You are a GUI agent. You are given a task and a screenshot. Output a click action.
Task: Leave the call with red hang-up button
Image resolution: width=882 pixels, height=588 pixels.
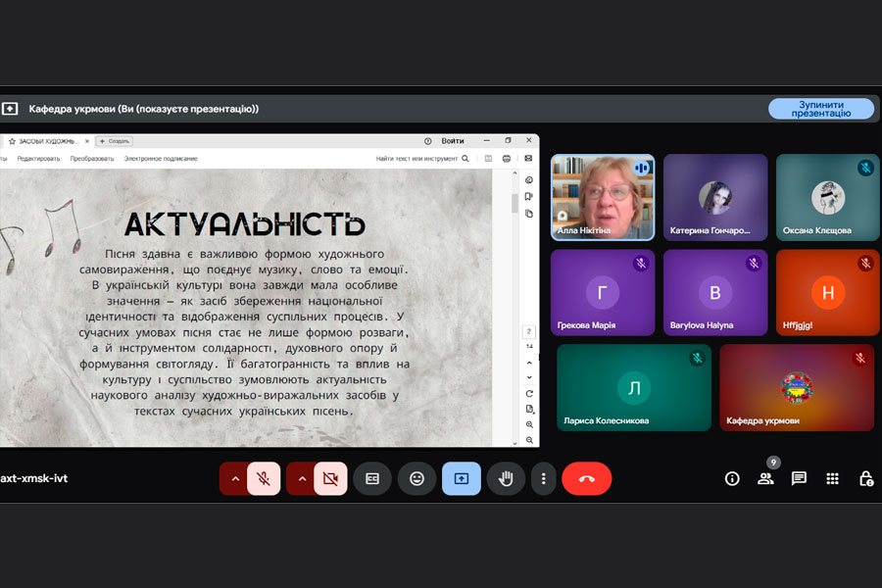click(586, 478)
